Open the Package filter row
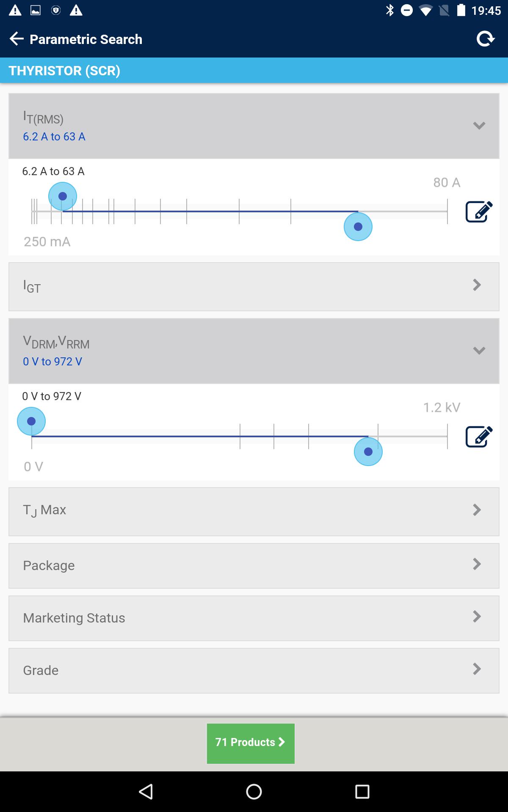 254,566
